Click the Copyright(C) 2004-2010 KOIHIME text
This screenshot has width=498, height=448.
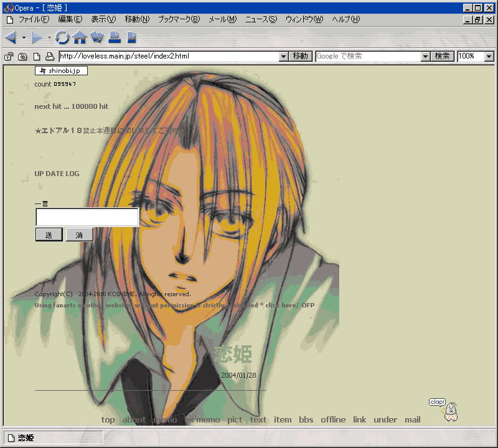pyautogui.click(x=113, y=294)
